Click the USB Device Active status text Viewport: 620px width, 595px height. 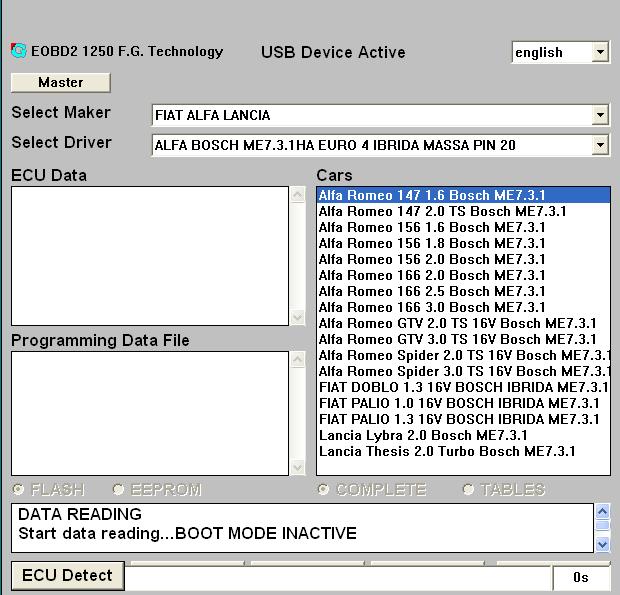(x=333, y=52)
